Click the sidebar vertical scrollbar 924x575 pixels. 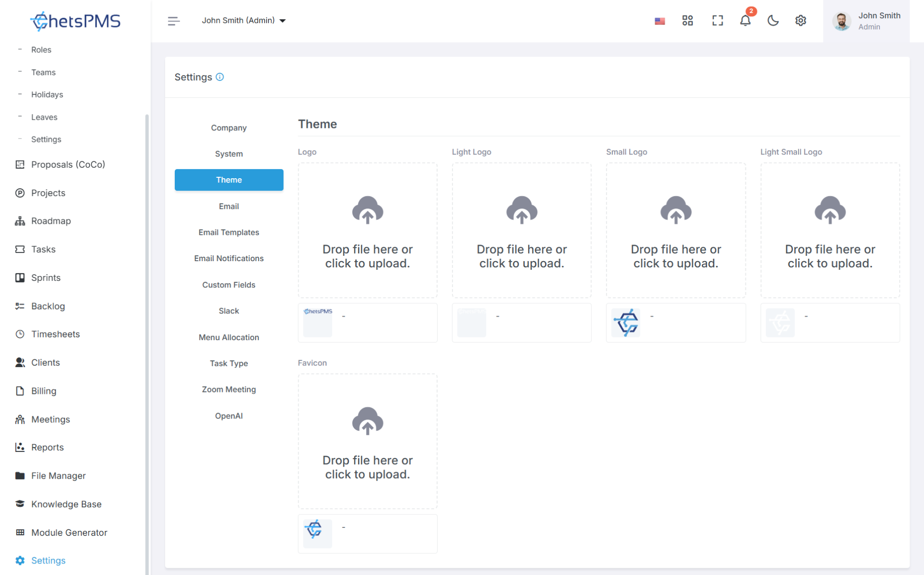147,335
